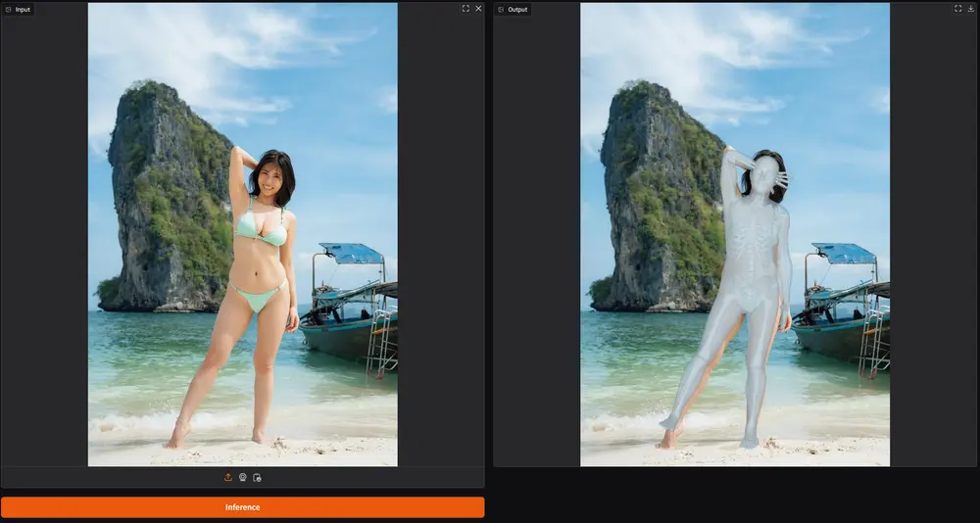
Task: View the Output image in fullscreen
Action: click(958, 8)
